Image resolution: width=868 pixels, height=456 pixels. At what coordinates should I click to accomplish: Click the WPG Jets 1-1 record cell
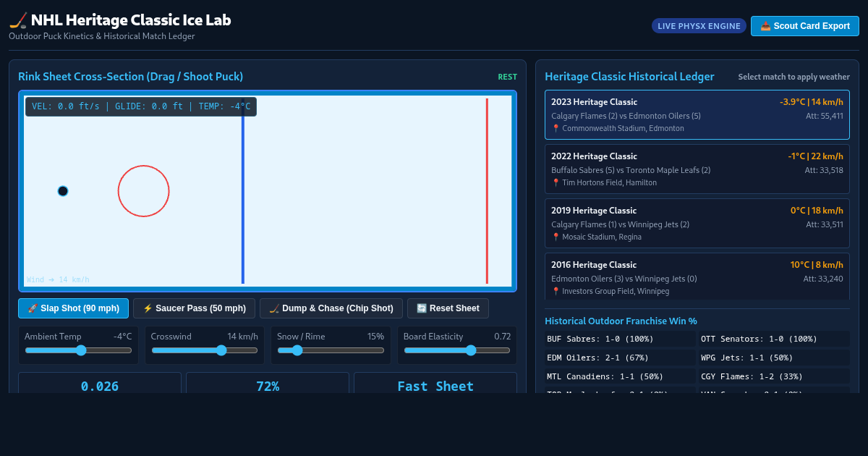coord(774,358)
